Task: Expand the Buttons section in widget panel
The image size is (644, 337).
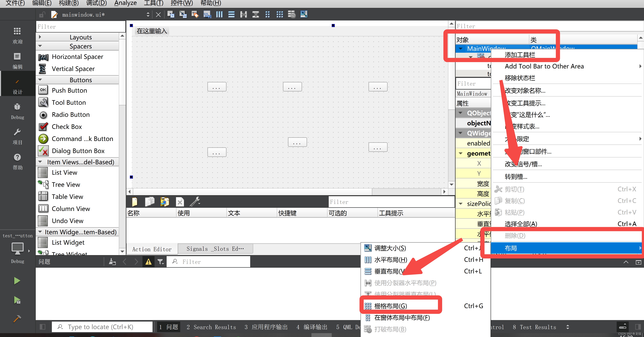Action: click(x=81, y=80)
